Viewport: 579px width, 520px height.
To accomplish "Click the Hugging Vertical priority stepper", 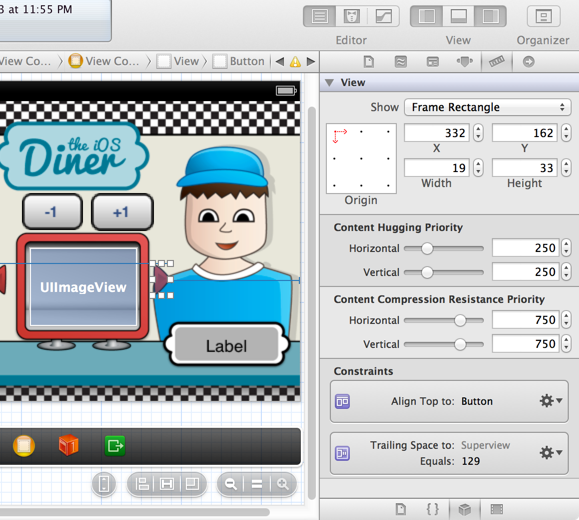I will point(566,272).
